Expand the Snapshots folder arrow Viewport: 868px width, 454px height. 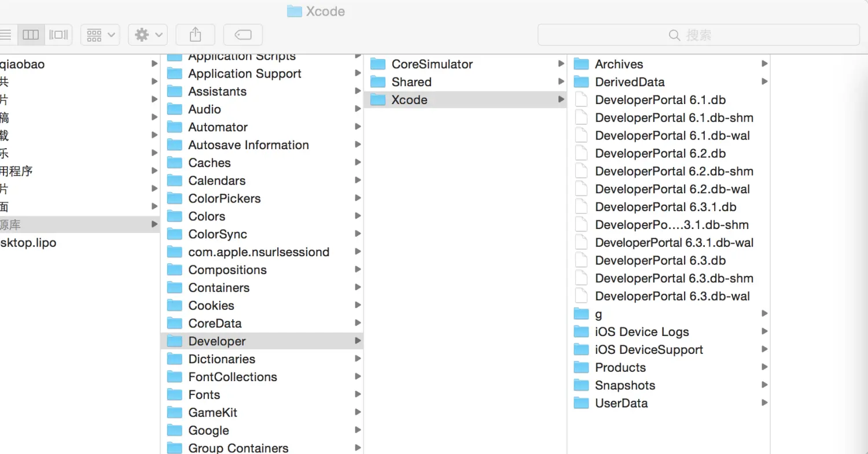(x=764, y=385)
